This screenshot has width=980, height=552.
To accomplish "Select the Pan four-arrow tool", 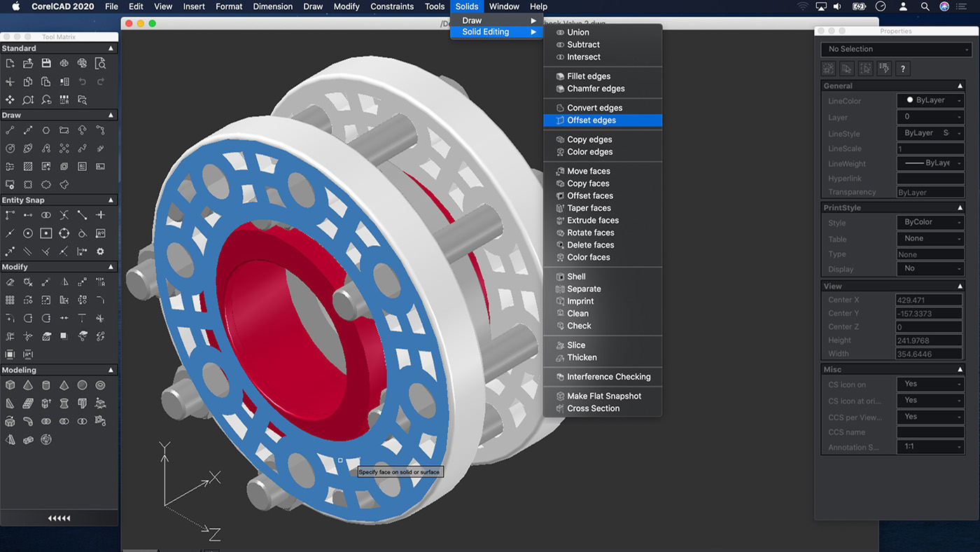I will point(10,100).
